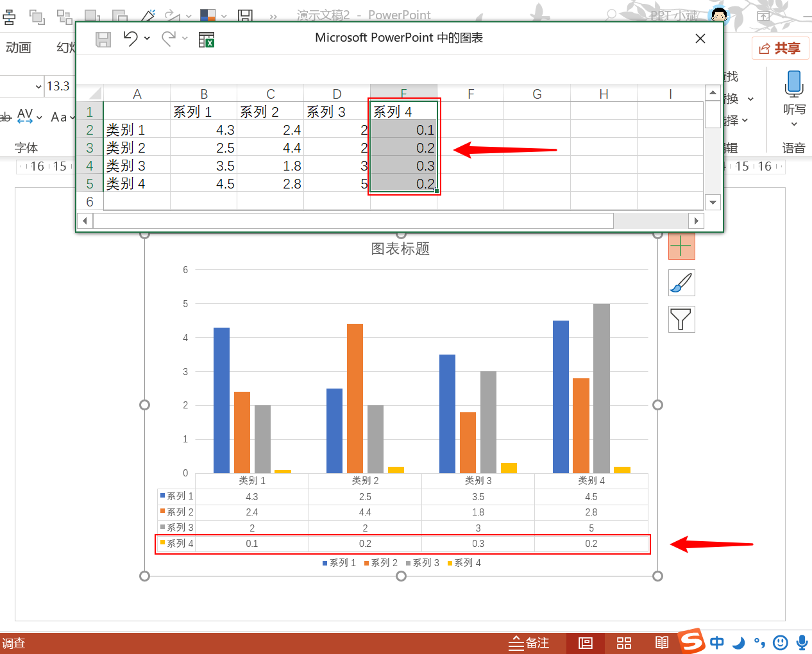Click the horizontal scrollbar right arrow

tap(697, 221)
